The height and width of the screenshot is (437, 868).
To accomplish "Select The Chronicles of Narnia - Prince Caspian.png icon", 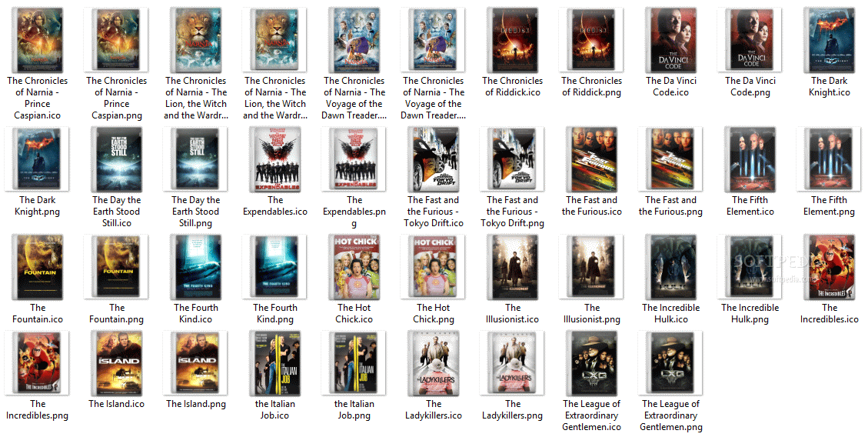I will coord(116,41).
